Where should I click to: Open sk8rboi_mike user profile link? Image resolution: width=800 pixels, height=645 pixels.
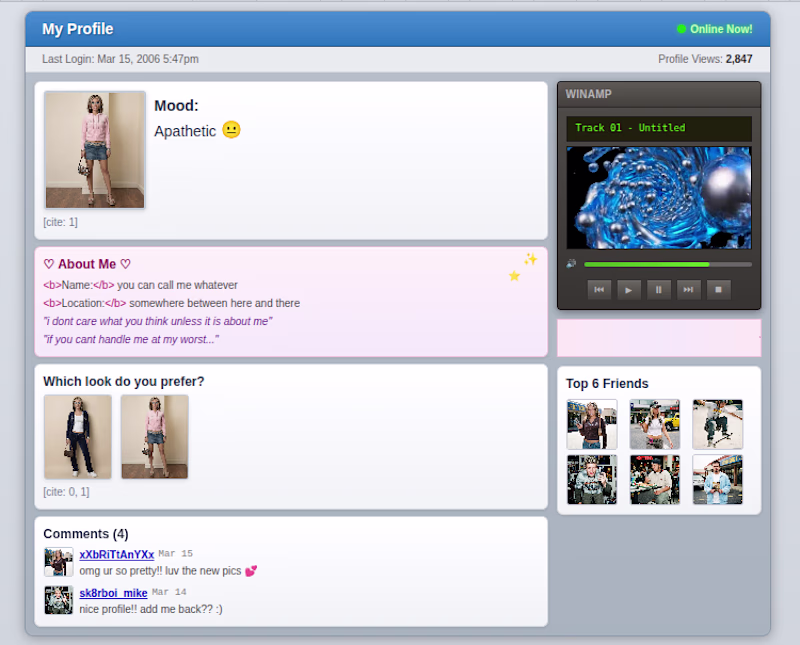coord(113,593)
